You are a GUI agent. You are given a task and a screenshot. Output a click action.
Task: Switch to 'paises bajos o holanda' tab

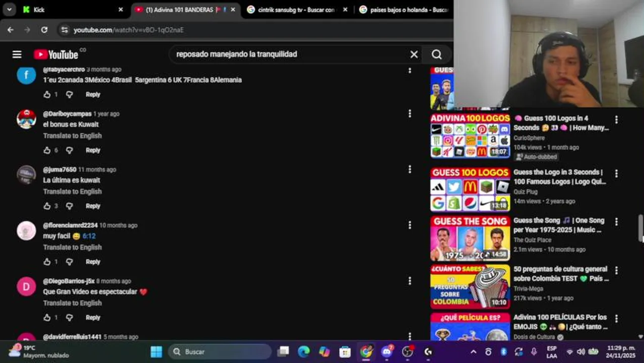(x=404, y=10)
